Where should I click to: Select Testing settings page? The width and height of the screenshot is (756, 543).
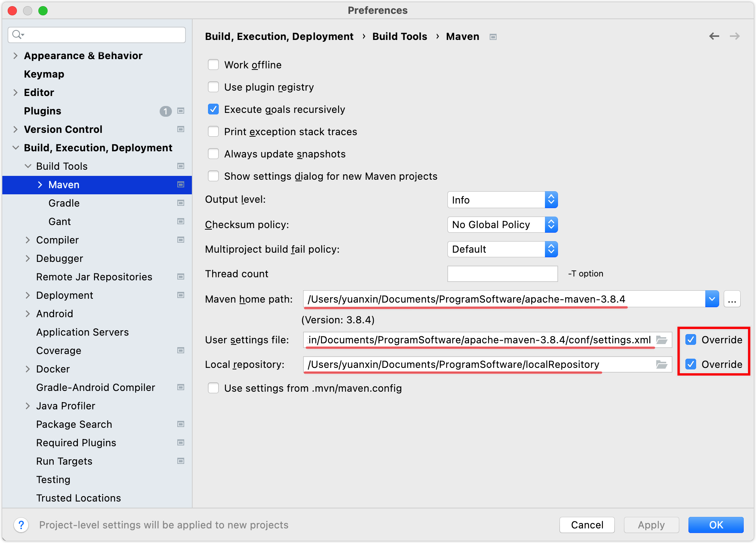[53, 480]
